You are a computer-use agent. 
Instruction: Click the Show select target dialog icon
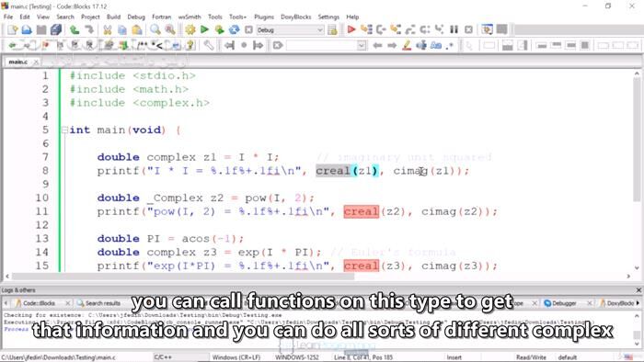click(332, 30)
